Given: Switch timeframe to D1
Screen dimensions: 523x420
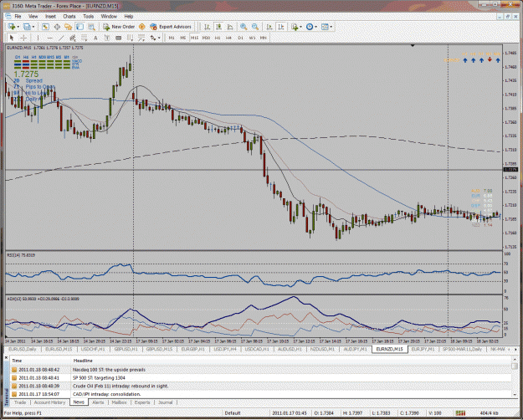Looking at the screenshot, I should (x=240, y=38).
